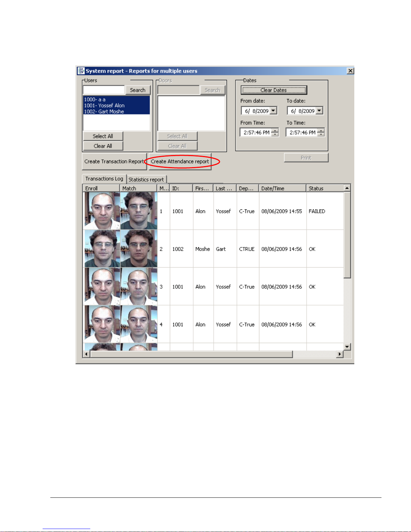Viewport: 411px width, 532px height.
Task: Click the Match column header
Action: 139,188
